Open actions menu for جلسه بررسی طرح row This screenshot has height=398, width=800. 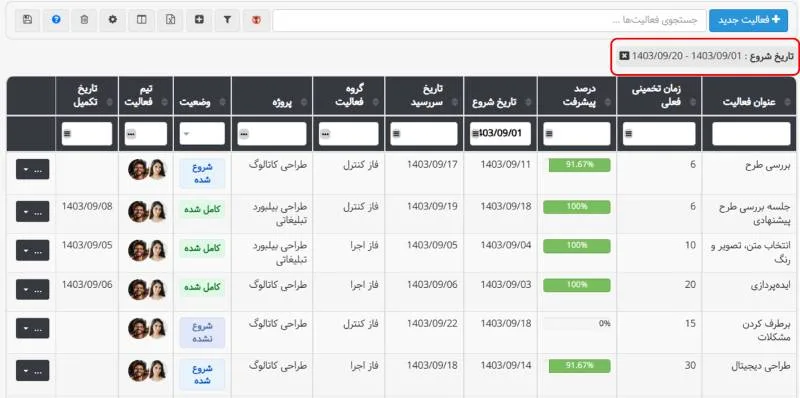pos(33,211)
